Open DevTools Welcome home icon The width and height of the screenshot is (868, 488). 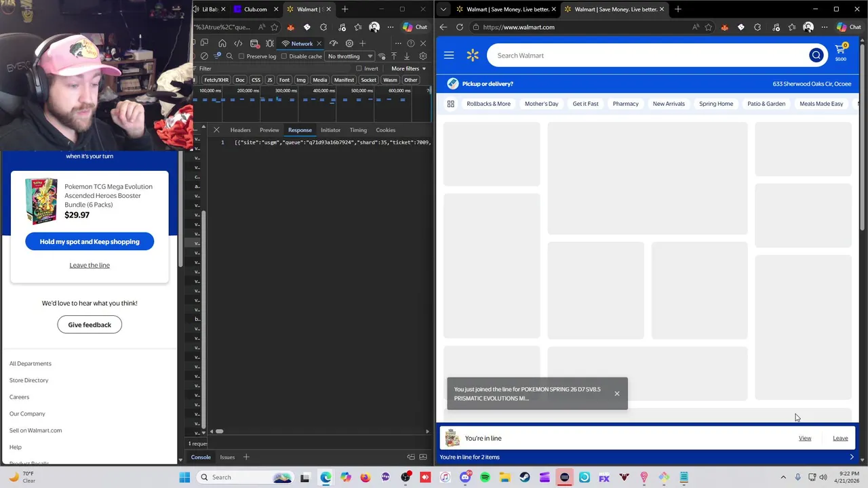222,43
